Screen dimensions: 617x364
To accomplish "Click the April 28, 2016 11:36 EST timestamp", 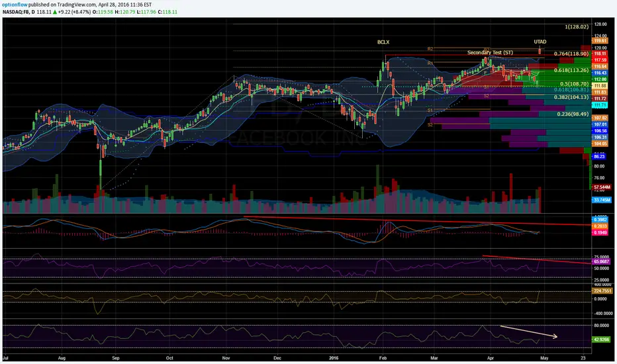I will click(124, 5).
